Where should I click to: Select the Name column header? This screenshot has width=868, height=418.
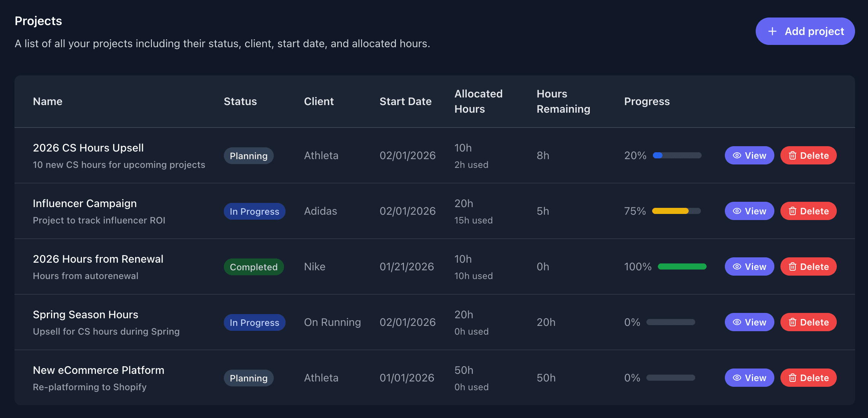[x=47, y=101]
